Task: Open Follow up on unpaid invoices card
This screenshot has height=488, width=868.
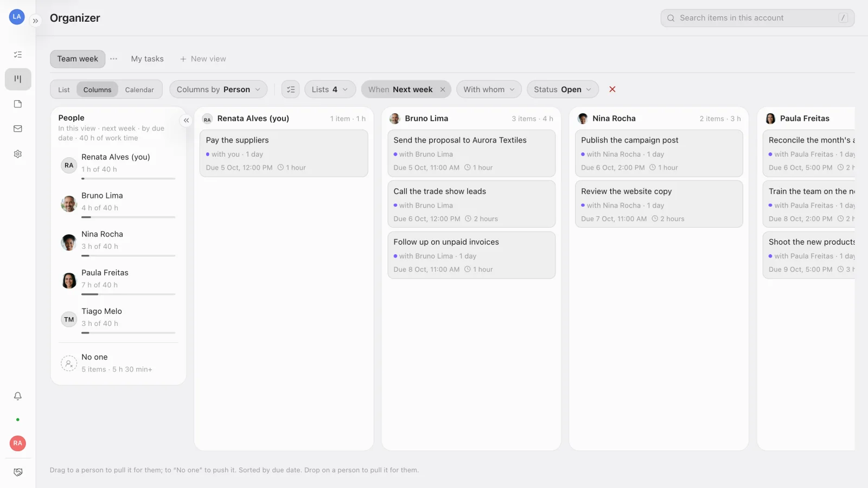Action: pyautogui.click(x=471, y=255)
